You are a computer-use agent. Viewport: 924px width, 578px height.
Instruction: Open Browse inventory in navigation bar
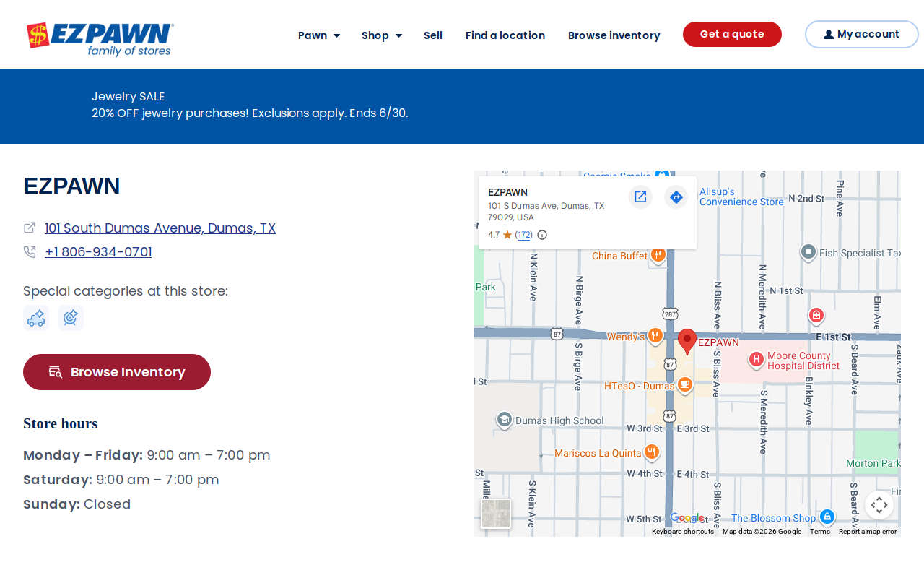click(x=614, y=35)
